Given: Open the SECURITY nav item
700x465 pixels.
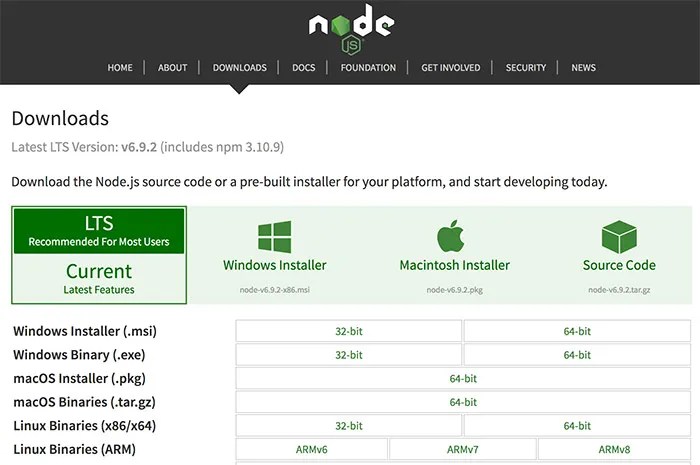Looking at the screenshot, I should [526, 68].
